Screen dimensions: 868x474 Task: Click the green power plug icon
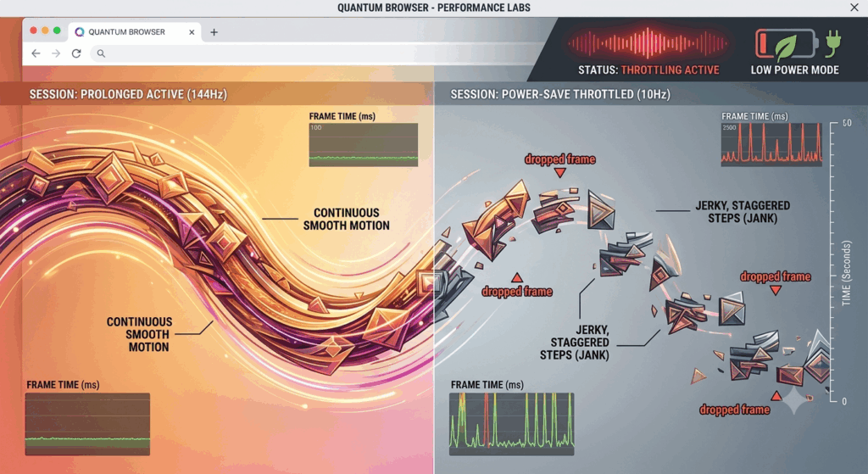833,43
